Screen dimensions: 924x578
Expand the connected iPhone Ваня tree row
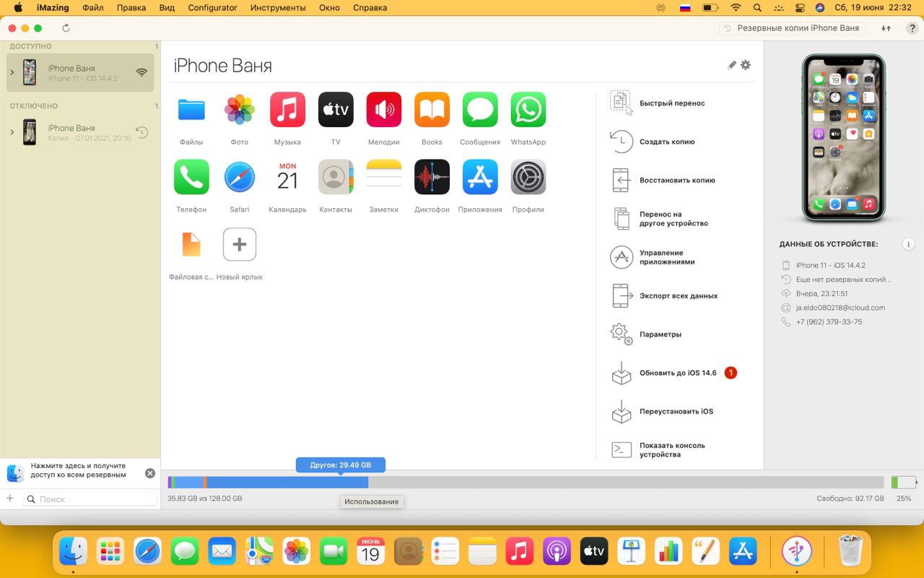[x=12, y=72]
